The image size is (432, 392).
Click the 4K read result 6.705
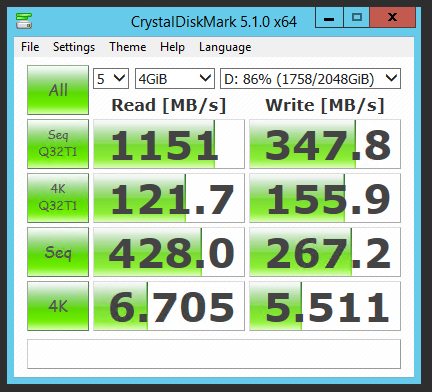[169, 306]
